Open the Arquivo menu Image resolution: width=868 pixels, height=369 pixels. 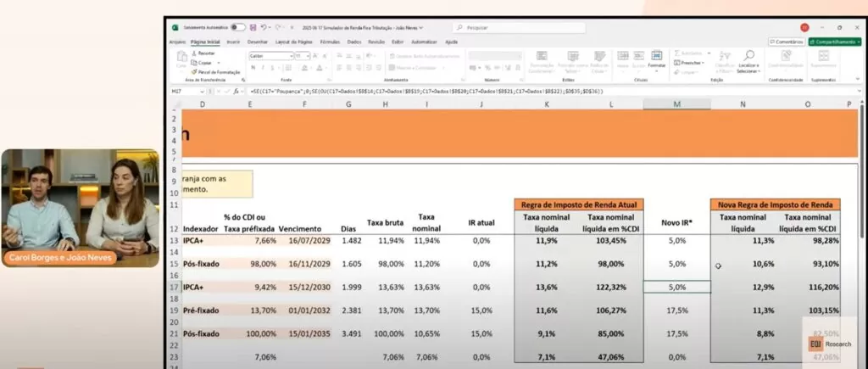click(177, 42)
